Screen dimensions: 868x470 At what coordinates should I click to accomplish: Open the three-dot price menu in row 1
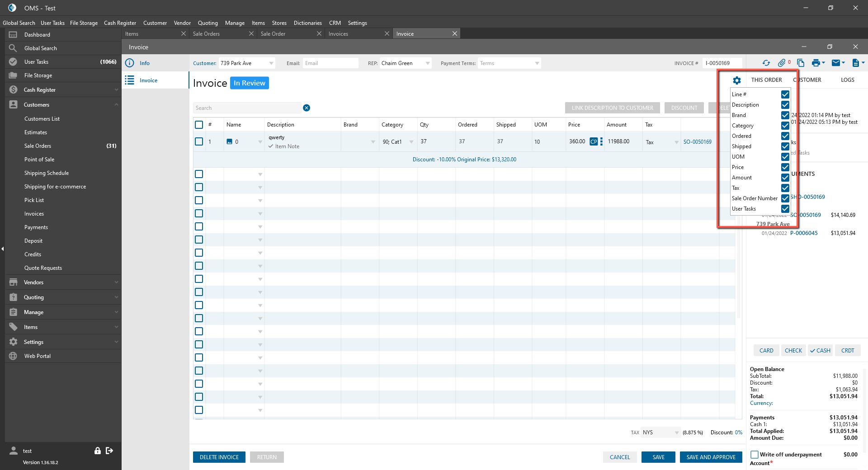pyautogui.click(x=601, y=142)
